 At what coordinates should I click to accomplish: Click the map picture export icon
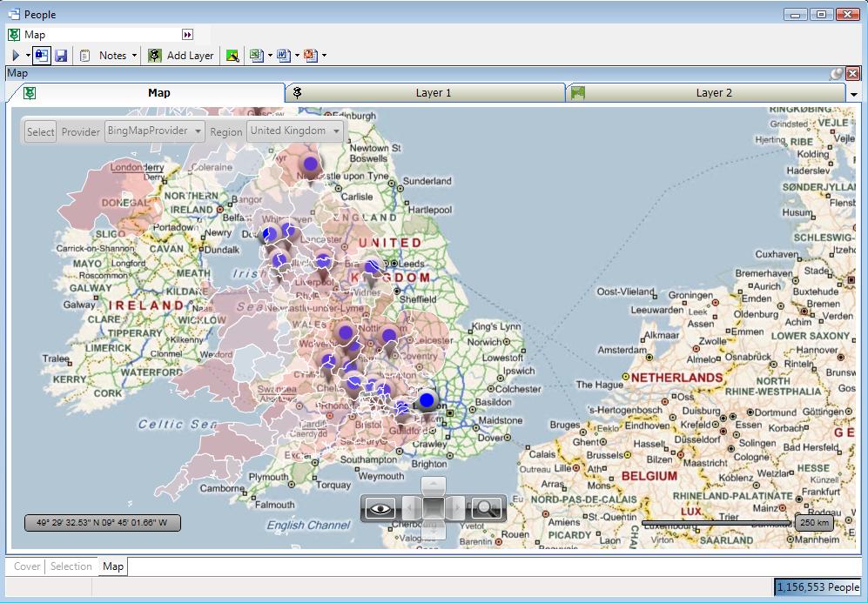(x=232, y=56)
